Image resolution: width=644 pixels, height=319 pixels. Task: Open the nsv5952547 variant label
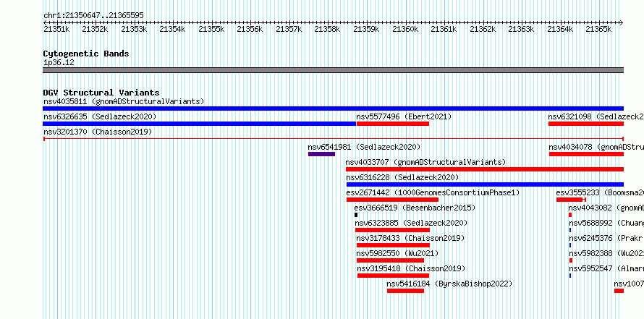606,268
